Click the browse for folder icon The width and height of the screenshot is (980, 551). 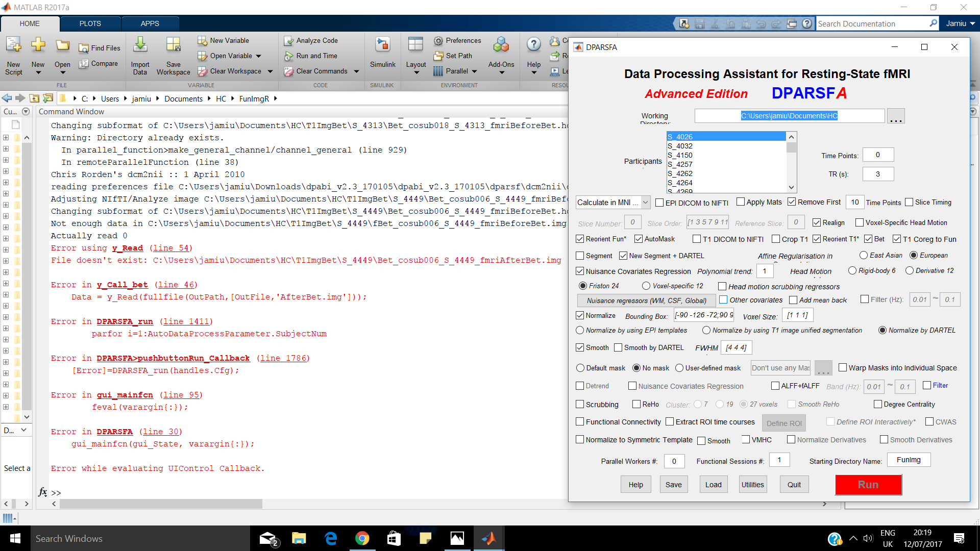tap(48, 98)
